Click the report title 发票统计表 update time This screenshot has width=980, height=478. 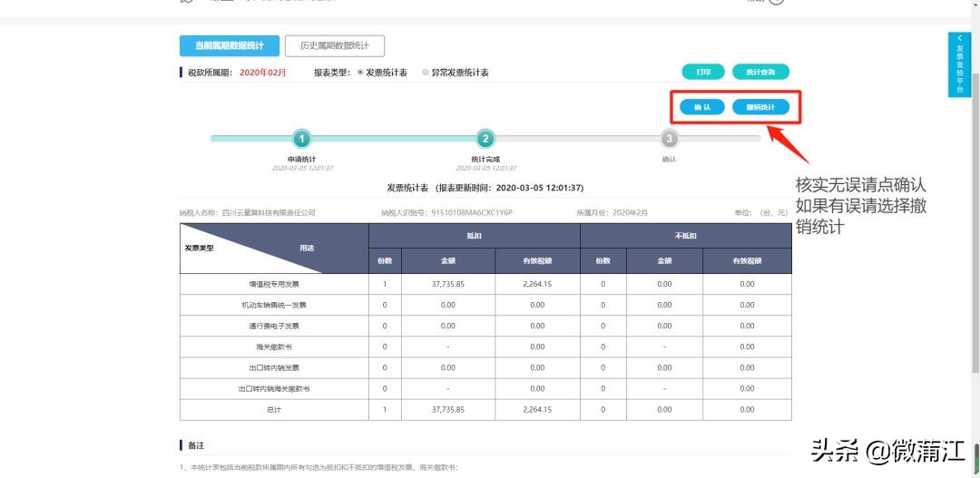pyautogui.click(x=485, y=188)
